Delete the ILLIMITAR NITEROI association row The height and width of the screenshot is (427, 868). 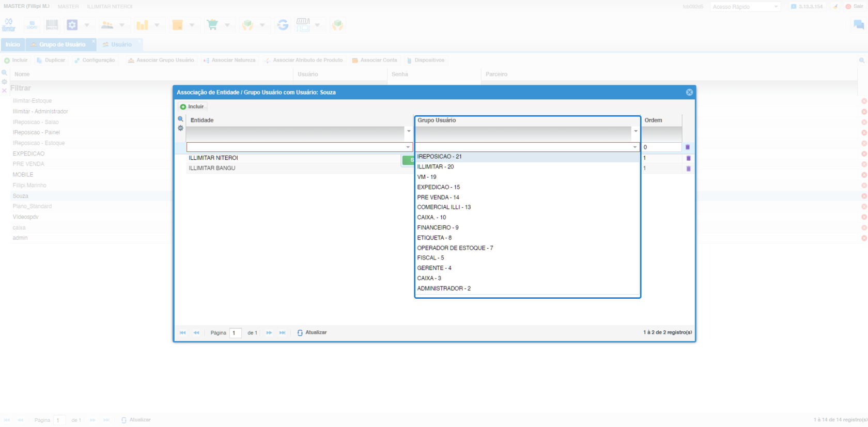688,158
